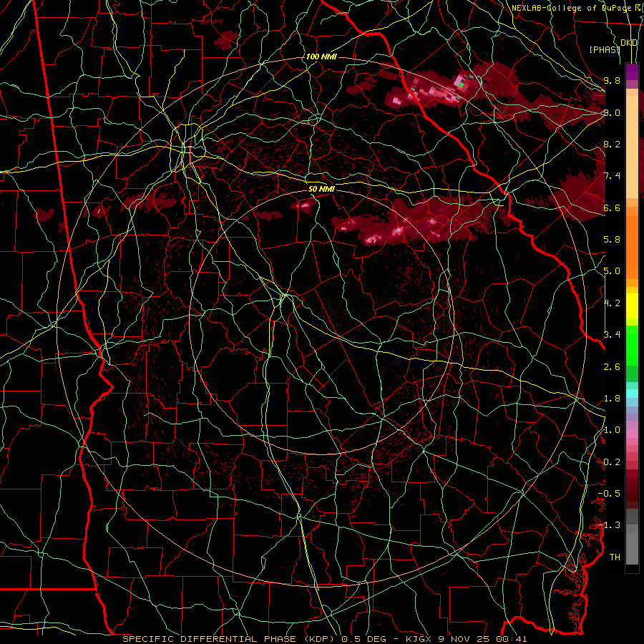Pick the light peach color bar segment
644x644 pixels.
[x=632, y=147]
